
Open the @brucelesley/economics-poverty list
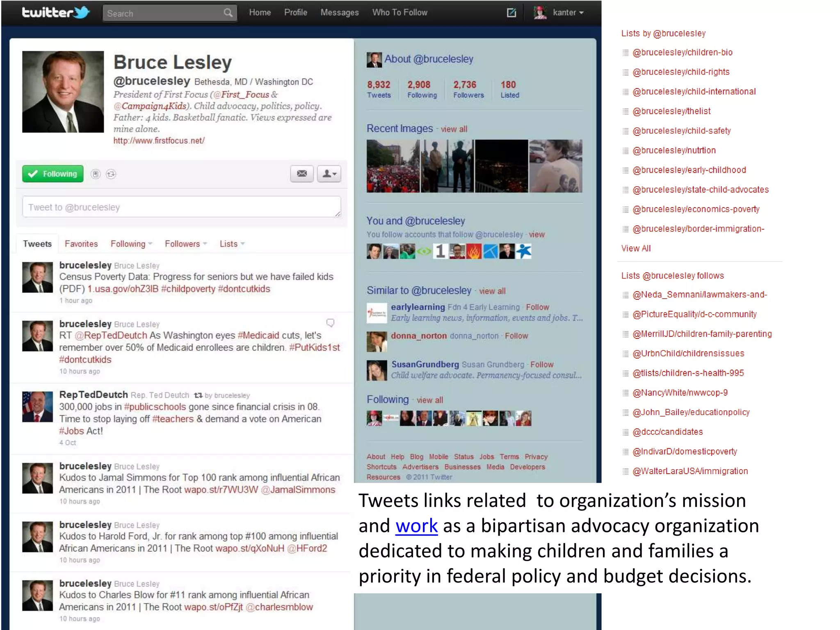[696, 209]
